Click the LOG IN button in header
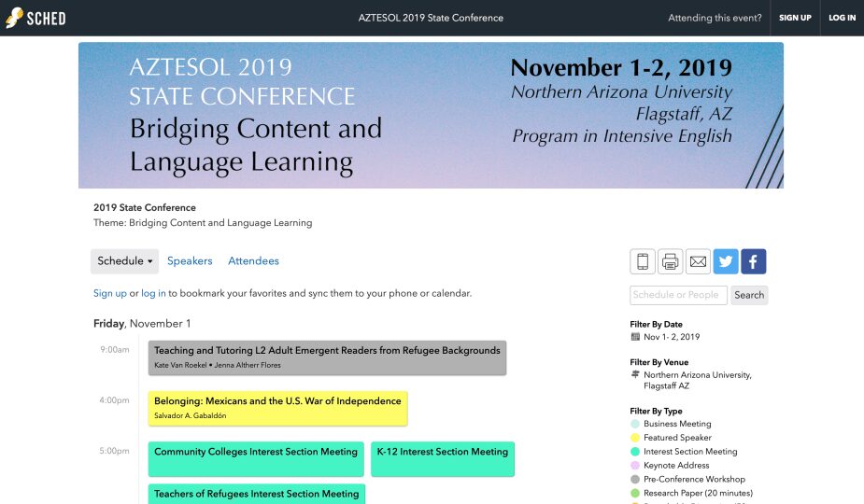The height and width of the screenshot is (504, 864). (842, 18)
